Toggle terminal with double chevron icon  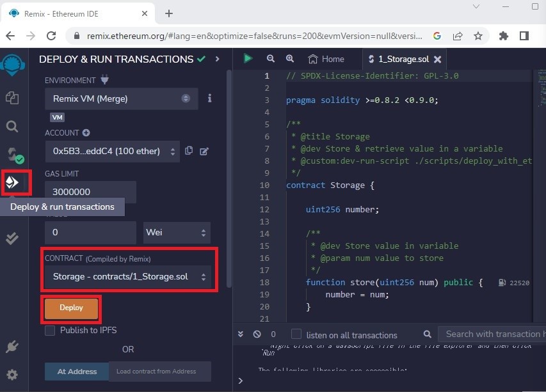click(241, 334)
